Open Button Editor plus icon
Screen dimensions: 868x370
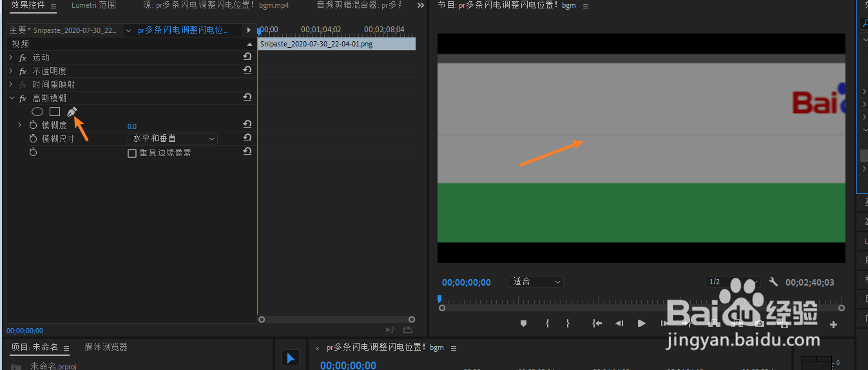pos(833,324)
